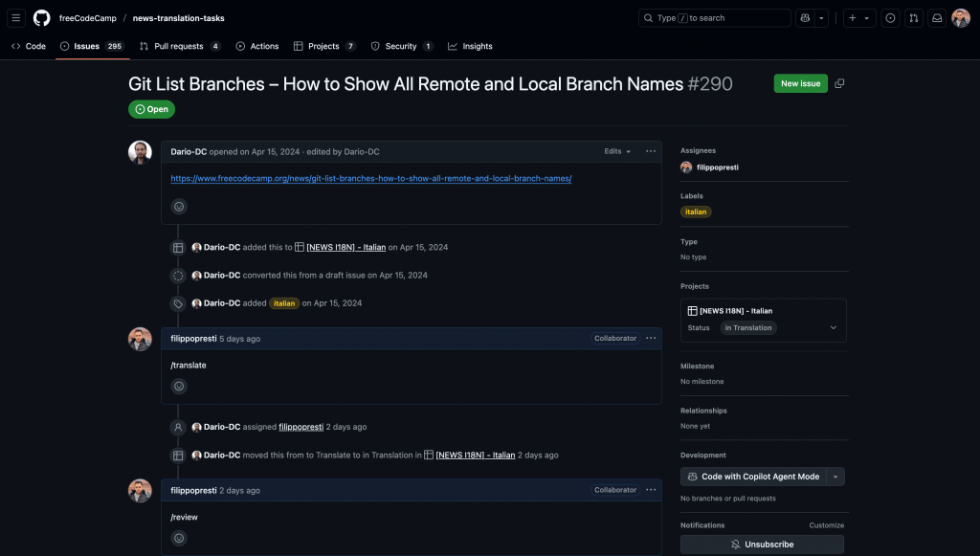
Task: Click filippopresti author name on /review comment
Action: (193, 490)
